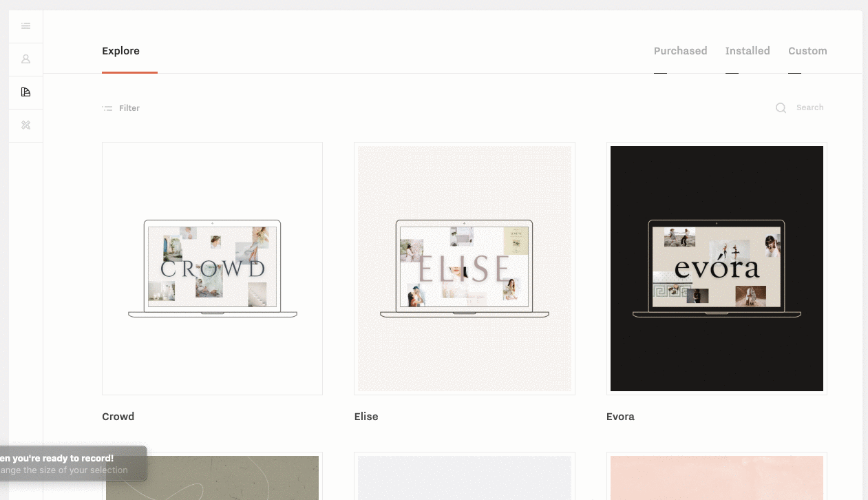Choose the Evora template preview thumbnail
Viewport: 868px width, 500px height.
[717, 269]
